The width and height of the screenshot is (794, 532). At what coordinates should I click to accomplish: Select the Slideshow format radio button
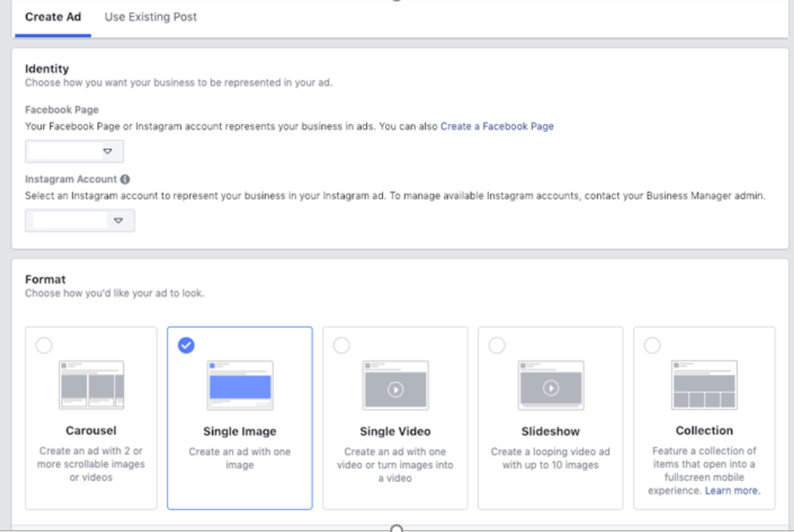tap(497, 345)
